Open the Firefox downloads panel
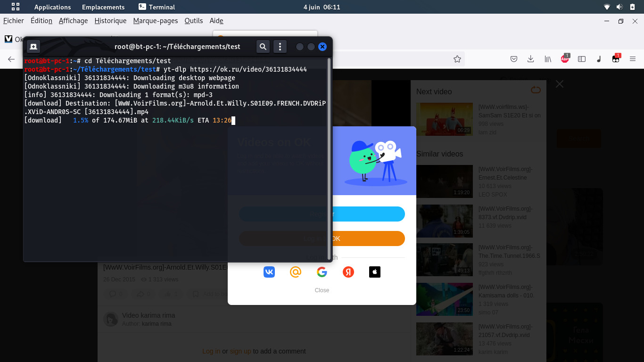The height and width of the screenshot is (362, 644). [530, 59]
